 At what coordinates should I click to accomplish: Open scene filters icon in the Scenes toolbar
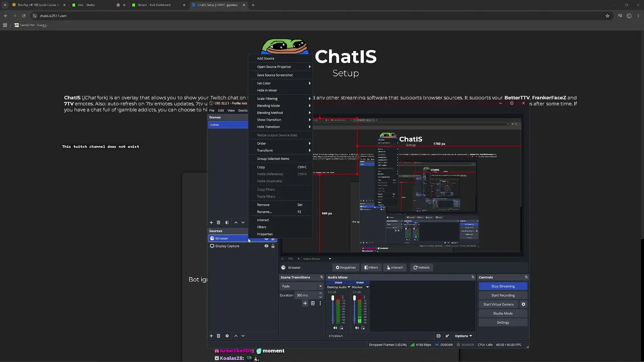click(227, 222)
